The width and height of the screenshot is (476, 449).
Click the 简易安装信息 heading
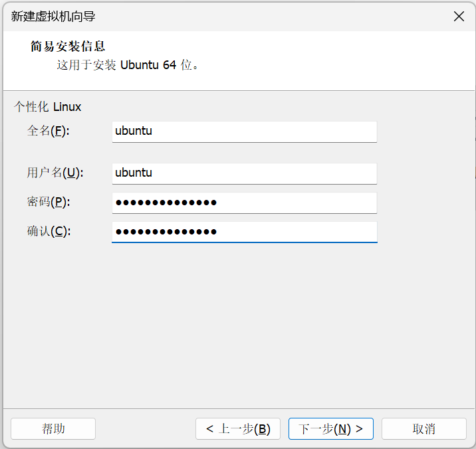68,46
